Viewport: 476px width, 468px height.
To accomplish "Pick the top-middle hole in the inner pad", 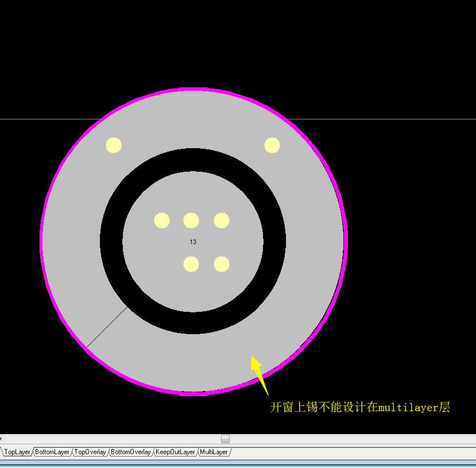I will (191, 221).
